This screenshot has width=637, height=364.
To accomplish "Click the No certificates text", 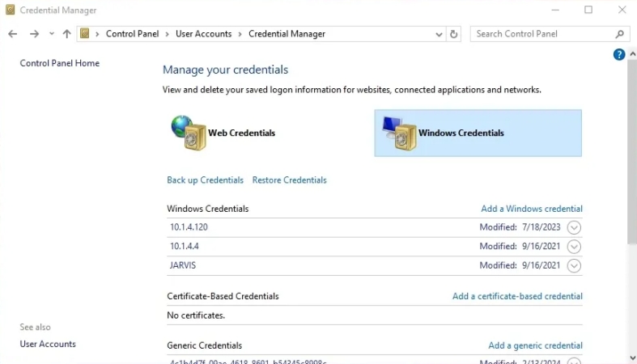I will (x=196, y=315).
